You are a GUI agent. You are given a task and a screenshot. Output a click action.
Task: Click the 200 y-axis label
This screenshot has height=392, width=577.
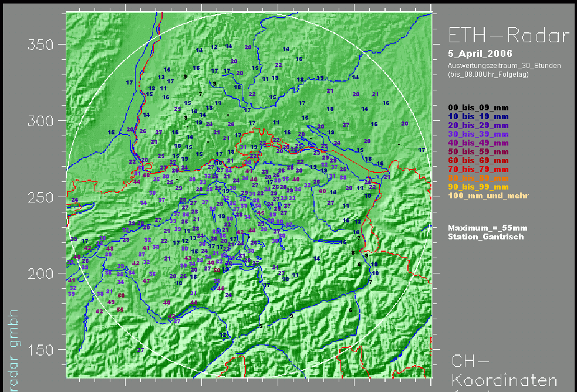click(41, 273)
